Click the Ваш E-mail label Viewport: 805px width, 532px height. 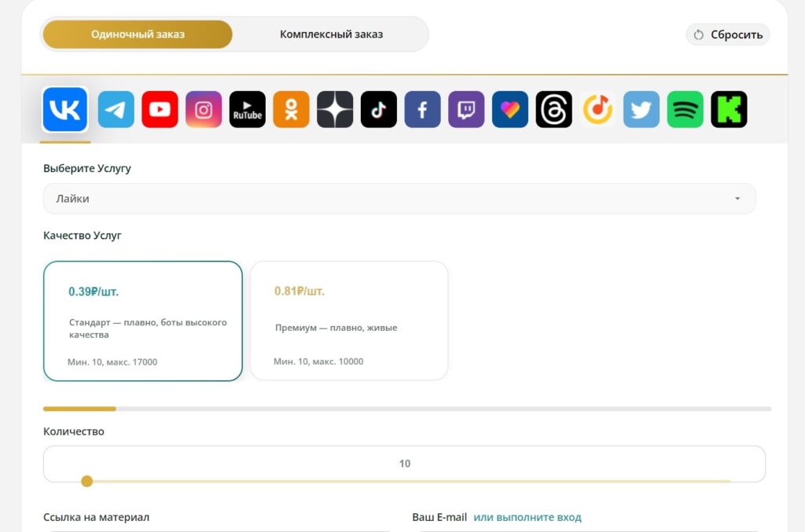(x=439, y=517)
